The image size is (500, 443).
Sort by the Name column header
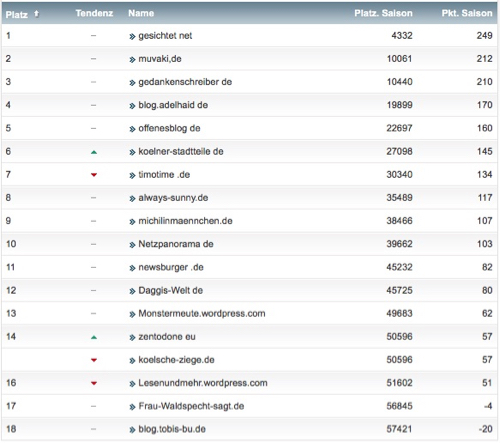click(x=141, y=13)
